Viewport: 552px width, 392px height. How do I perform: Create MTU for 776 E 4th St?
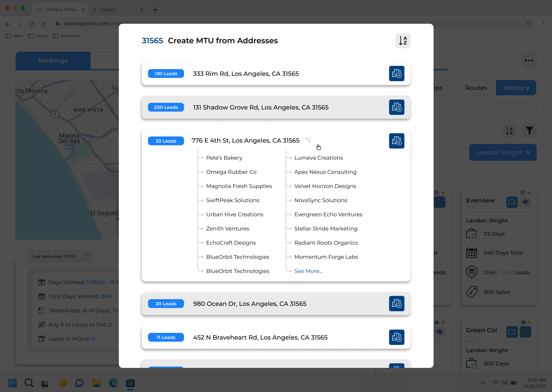pos(396,141)
